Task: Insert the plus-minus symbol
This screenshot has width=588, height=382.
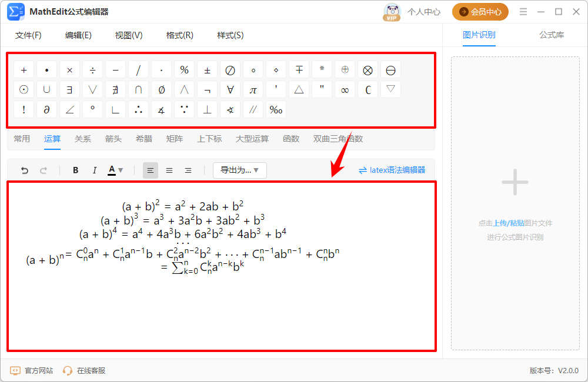Action: [207, 70]
